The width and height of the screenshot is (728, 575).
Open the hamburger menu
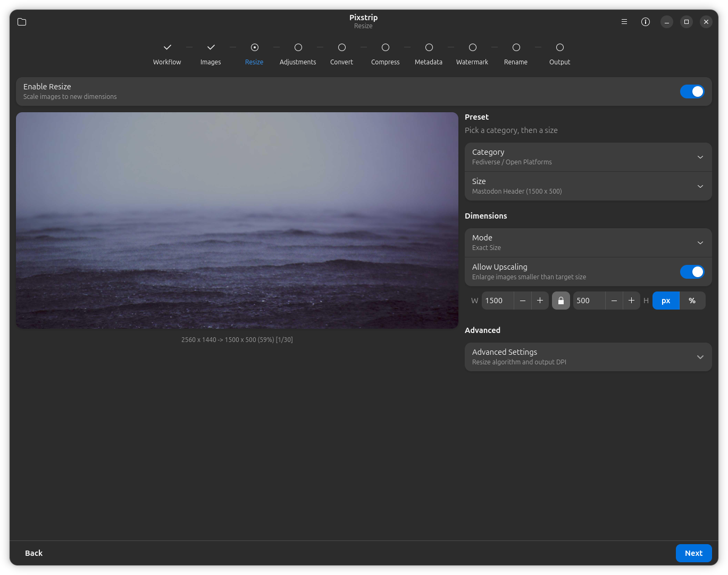(x=624, y=22)
